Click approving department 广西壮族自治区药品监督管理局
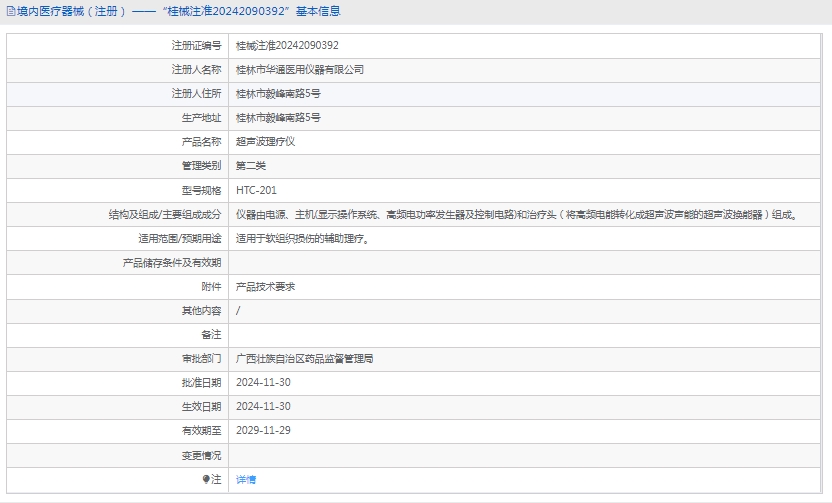This screenshot has width=832, height=503. [x=304, y=359]
